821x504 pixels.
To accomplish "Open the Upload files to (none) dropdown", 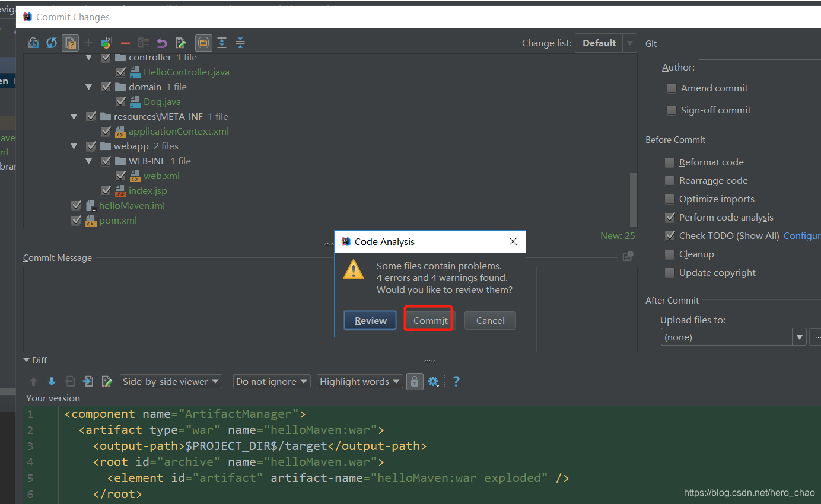I will coord(733,337).
